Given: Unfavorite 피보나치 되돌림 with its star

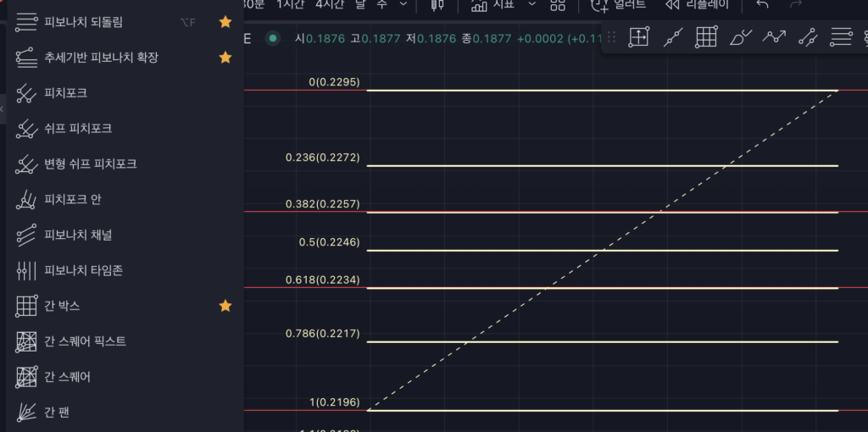Looking at the screenshot, I should [x=225, y=22].
